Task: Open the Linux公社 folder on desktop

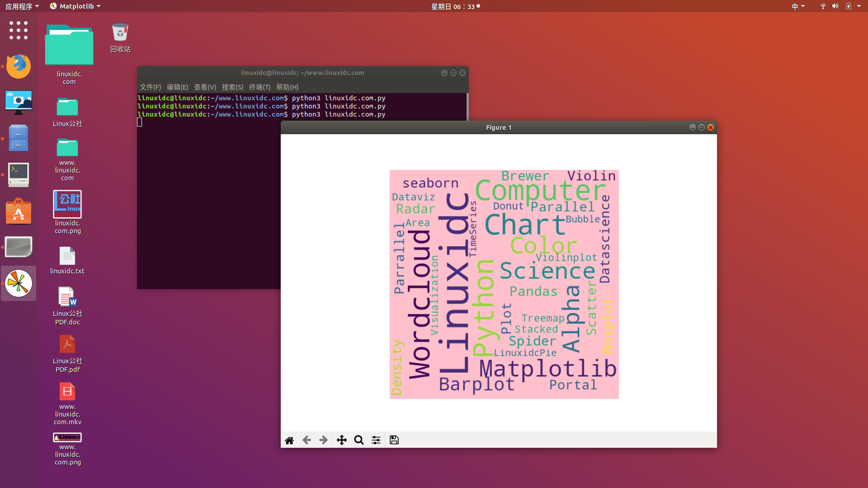Action: 67,112
